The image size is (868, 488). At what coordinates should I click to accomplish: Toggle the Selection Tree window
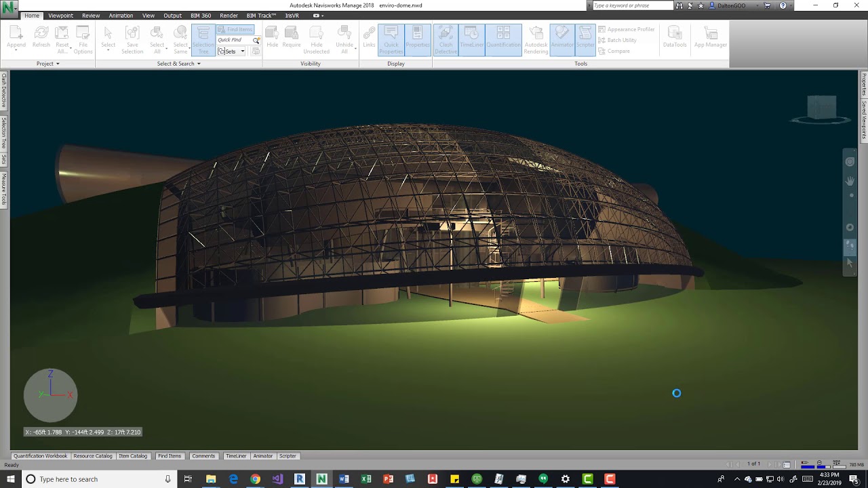203,41
